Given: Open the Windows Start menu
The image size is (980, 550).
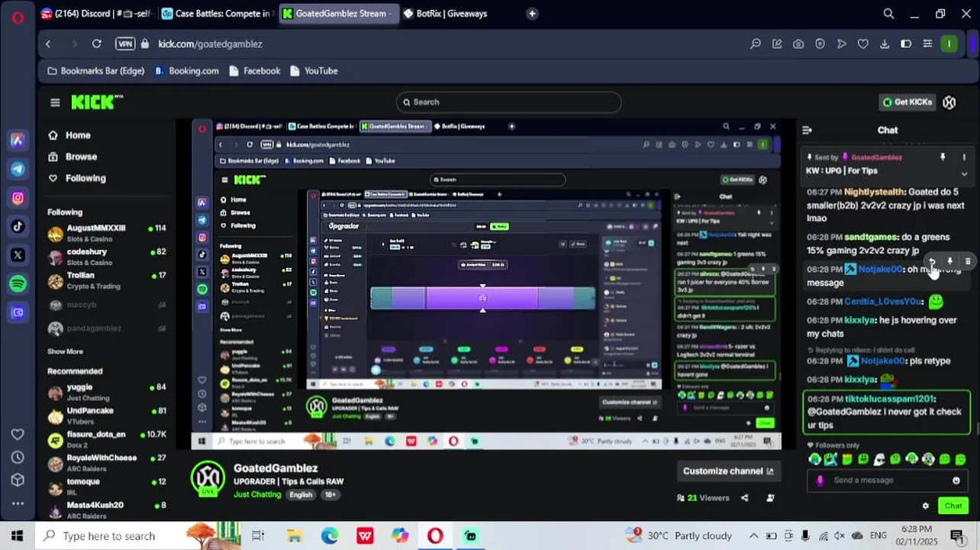Looking at the screenshot, I should (17, 535).
